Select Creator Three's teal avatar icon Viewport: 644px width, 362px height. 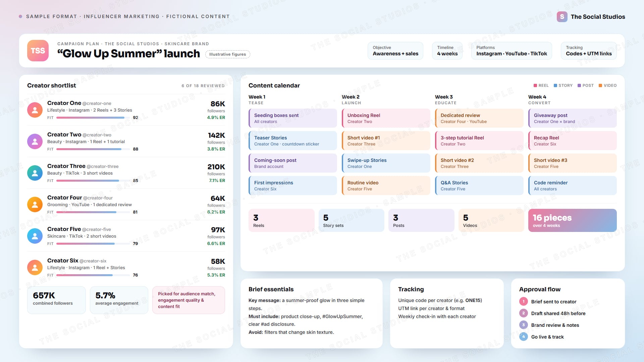click(x=35, y=173)
